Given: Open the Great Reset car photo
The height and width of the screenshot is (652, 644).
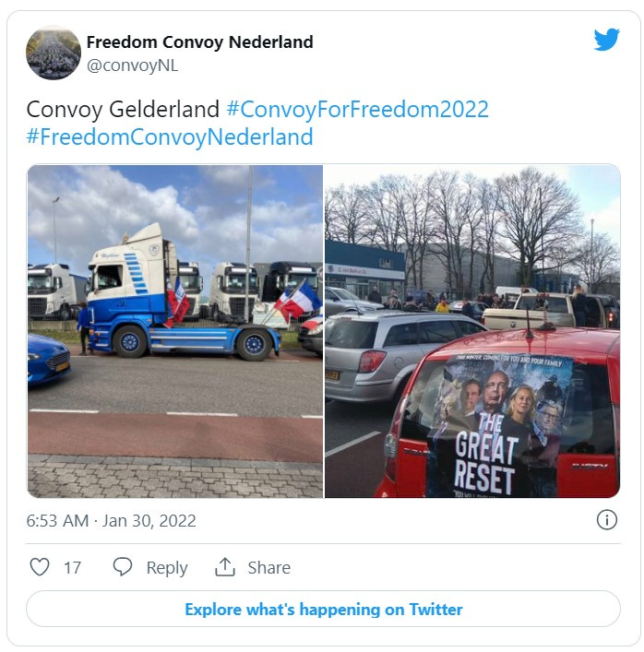Looking at the screenshot, I should click(x=472, y=331).
